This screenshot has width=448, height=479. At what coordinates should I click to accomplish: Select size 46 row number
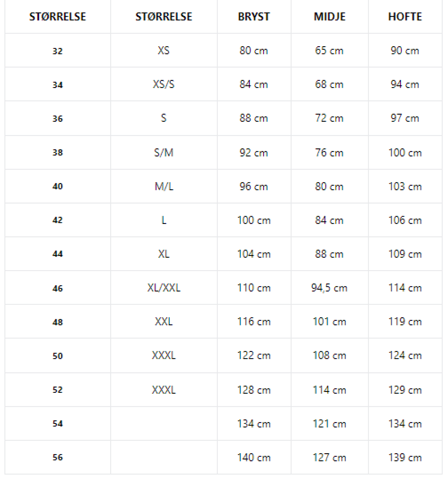click(58, 288)
